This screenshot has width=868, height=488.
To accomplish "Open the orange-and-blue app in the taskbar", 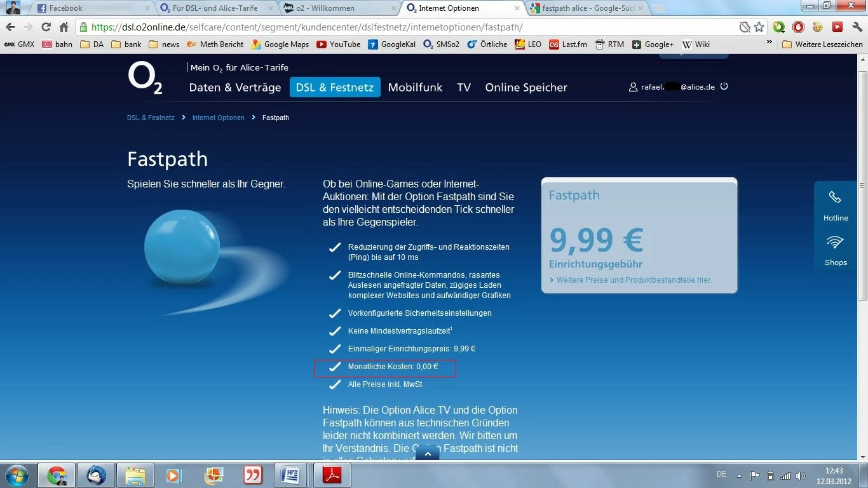I will (x=214, y=475).
